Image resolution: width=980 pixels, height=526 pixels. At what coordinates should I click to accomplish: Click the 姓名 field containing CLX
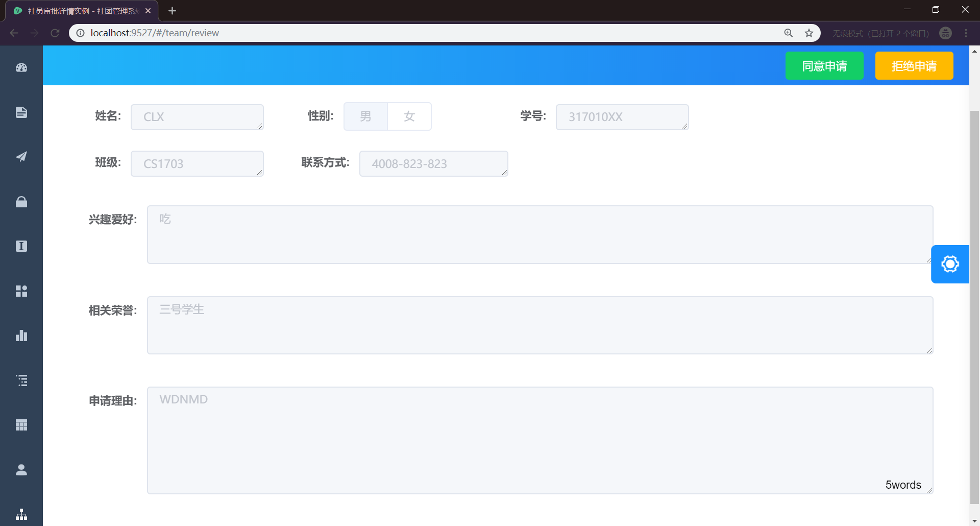click(197, 117)
